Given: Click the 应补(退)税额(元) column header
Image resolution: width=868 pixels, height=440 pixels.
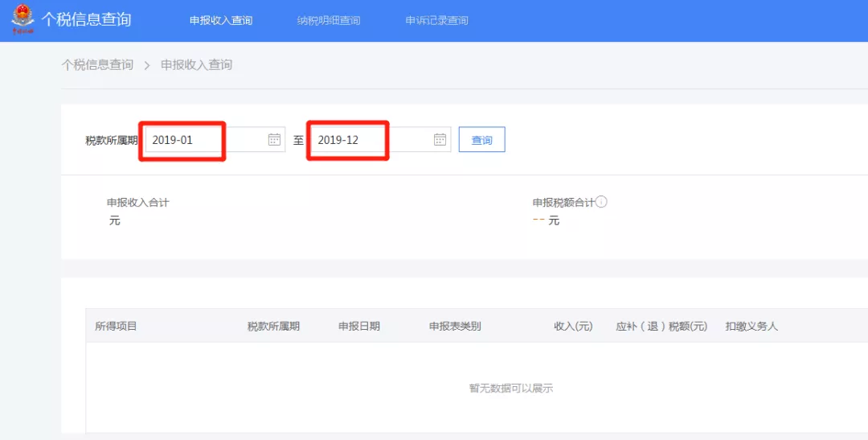Looking at the screenshot, I should (x=661, y=327).
